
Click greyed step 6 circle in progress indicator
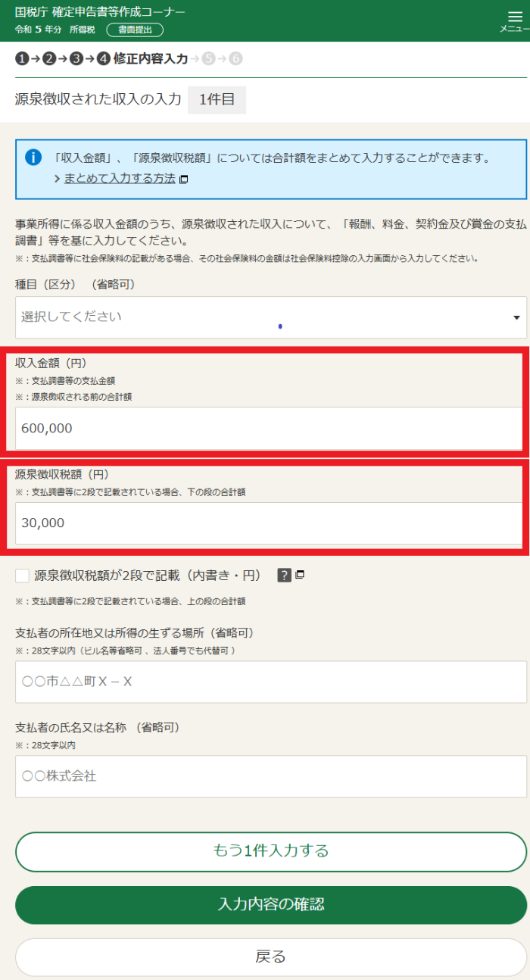point(235,59)
